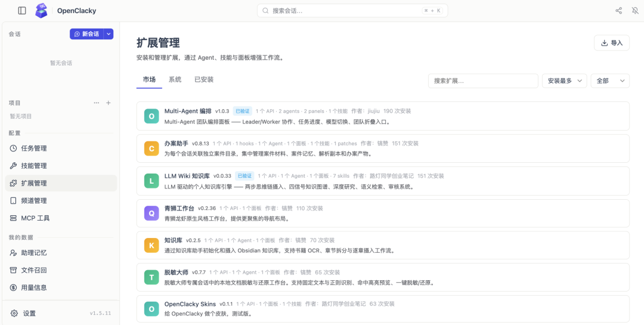Image resolution: width=644 pixels, height=325 pixels.
Task: Click the 文件召回 archive icon
Action: tap(13, 270)
